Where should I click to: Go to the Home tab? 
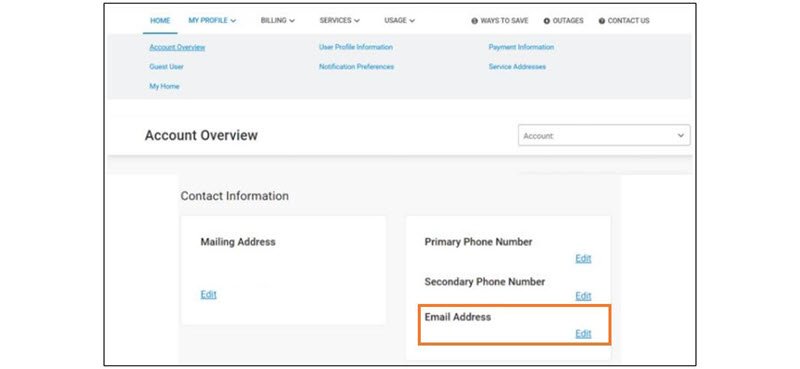tap(160, 20)
